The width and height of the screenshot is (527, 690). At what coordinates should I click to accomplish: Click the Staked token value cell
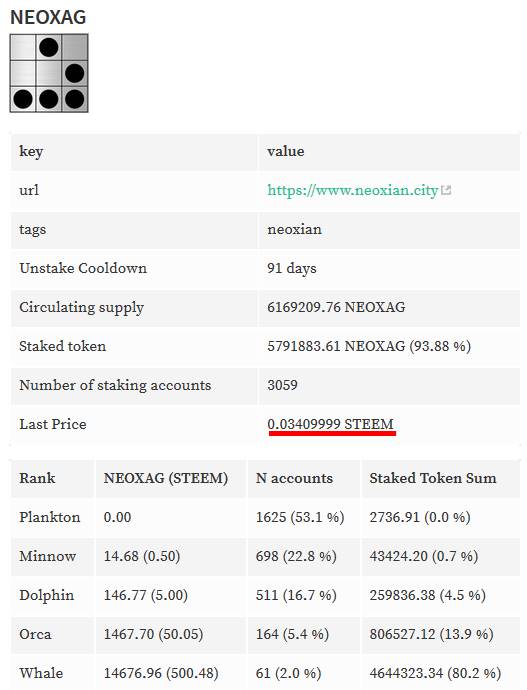[389, 346]
